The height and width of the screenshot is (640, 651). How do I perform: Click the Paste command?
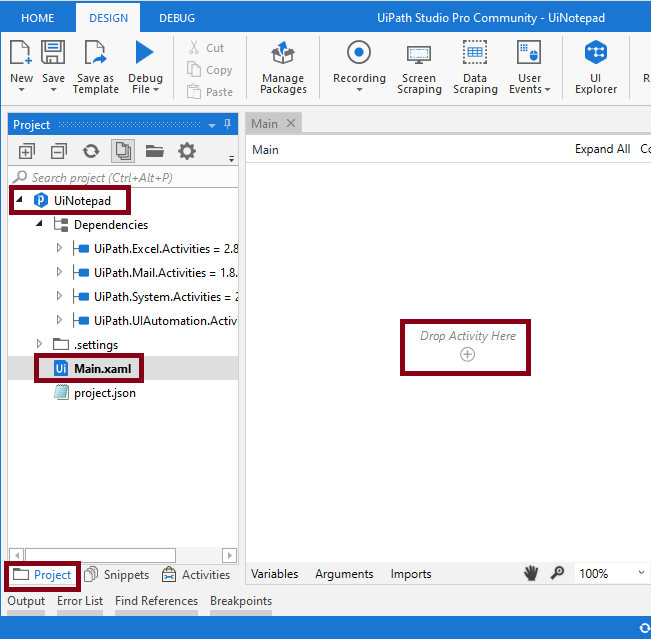tap(210, 91)
